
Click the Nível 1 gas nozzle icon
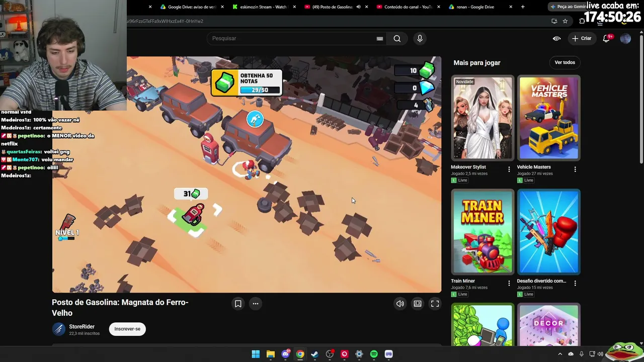[x=67, y=223]
